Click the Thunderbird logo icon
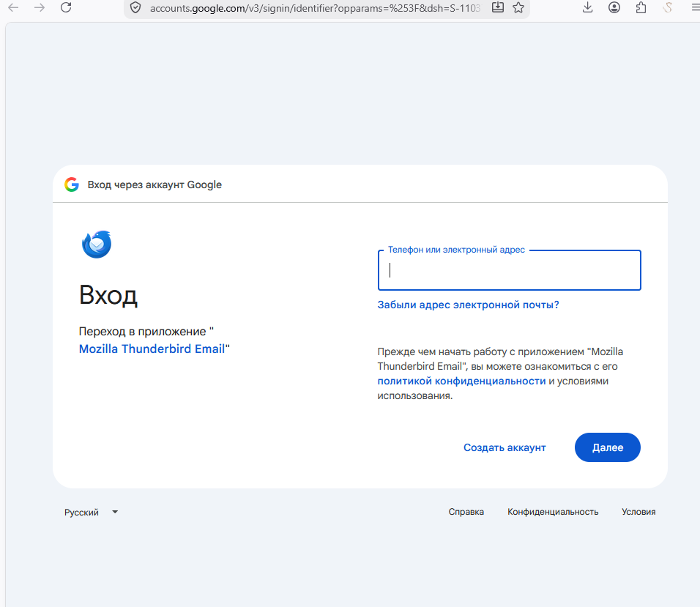700x607 pixels. [x=97, y=244]
